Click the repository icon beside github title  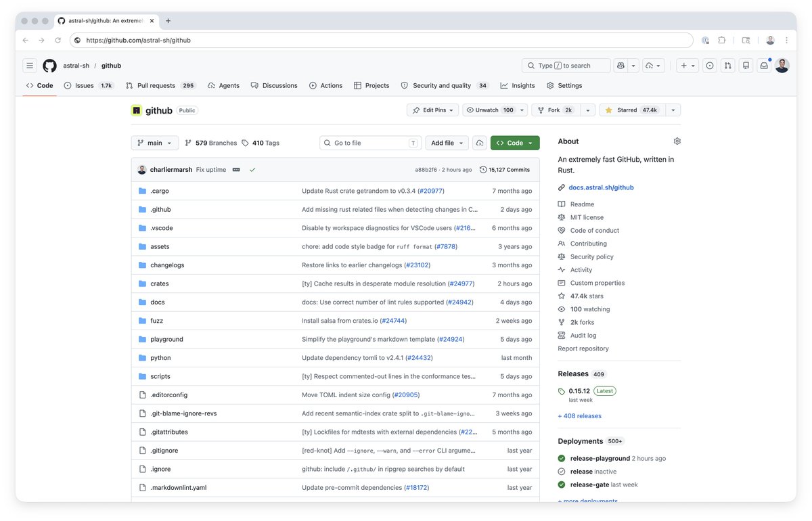point(137,110)
